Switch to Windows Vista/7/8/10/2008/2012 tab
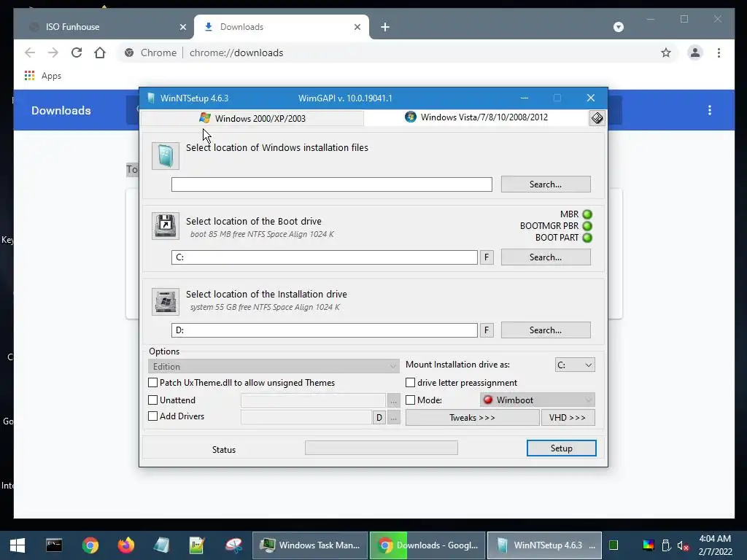747x560 pixels. (476, 117)
